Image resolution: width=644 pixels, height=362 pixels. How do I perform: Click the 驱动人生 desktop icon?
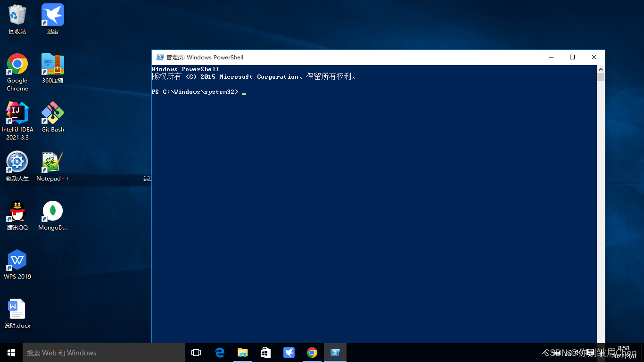click(x=17, y=163)
